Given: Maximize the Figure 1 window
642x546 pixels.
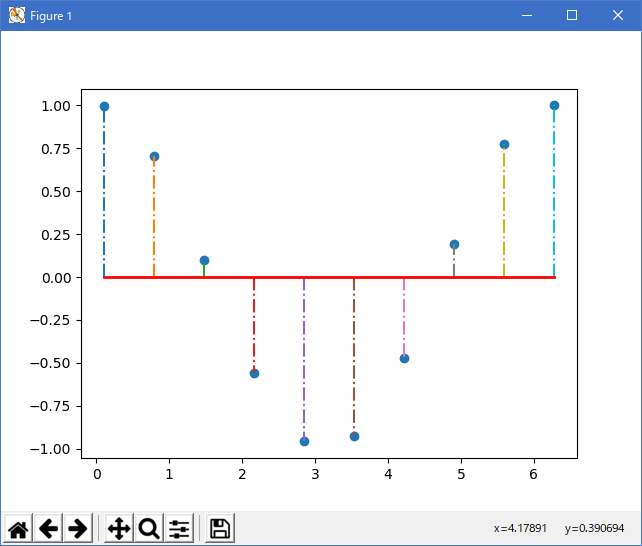Looking at the screenshot, I should tap(572, 16).
